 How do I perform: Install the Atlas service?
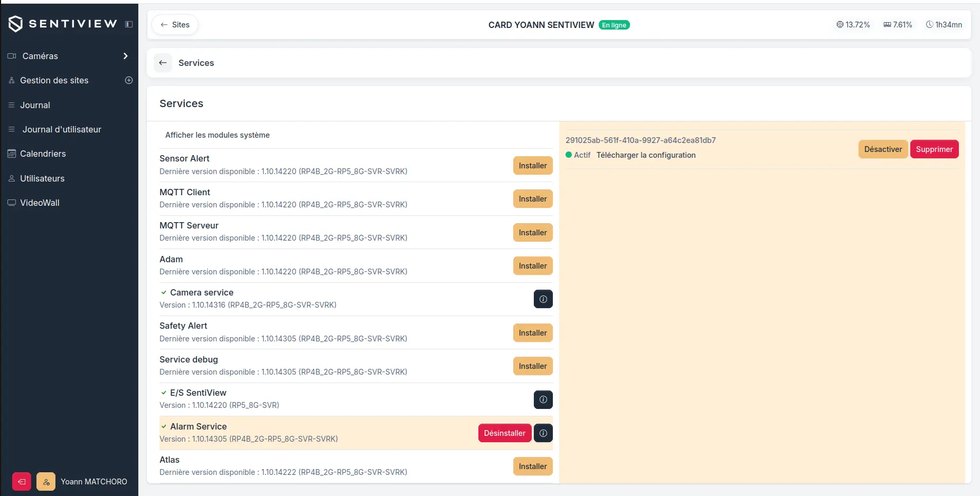coord(533,466)
